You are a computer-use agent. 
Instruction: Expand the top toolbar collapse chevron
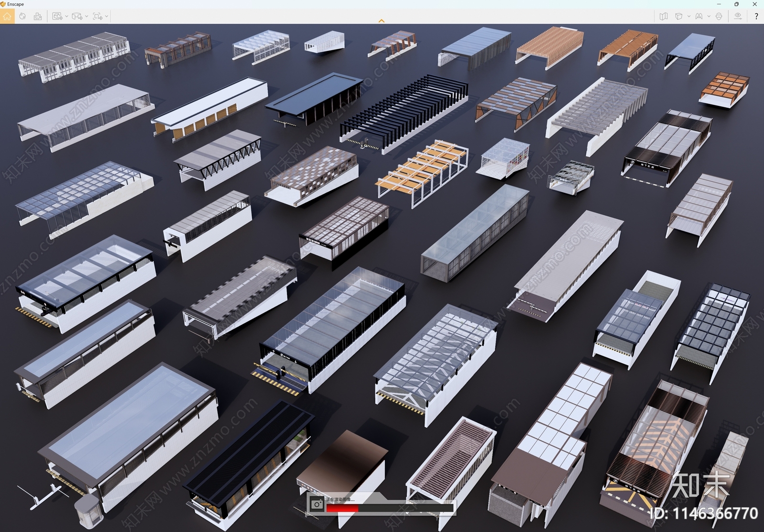click(x=382, y=21)
